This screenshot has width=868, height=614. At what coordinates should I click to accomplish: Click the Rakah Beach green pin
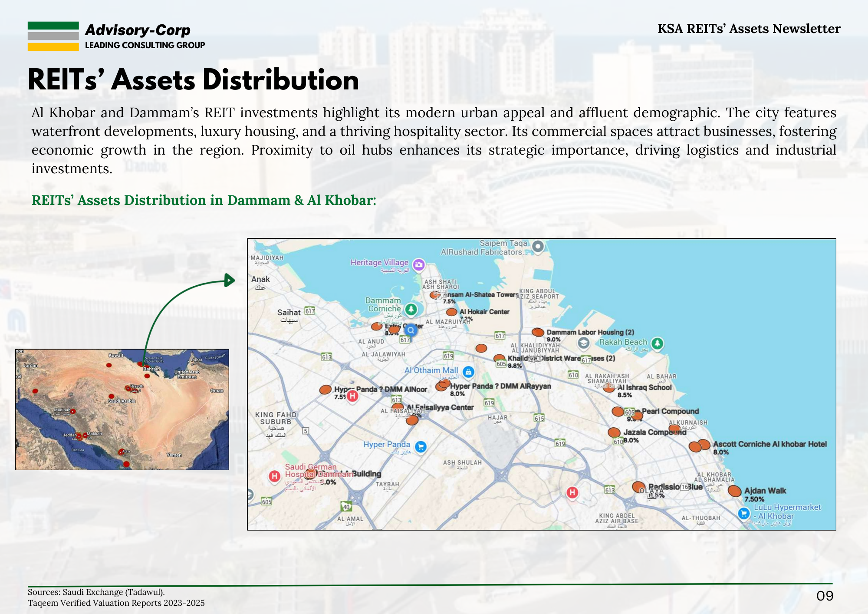(x=658, y=343)
